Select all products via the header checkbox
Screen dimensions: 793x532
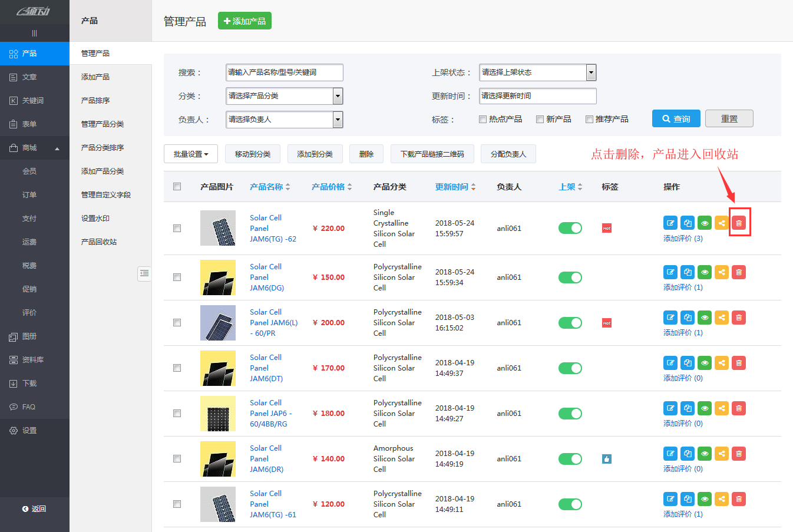click(x=177, y=186)
